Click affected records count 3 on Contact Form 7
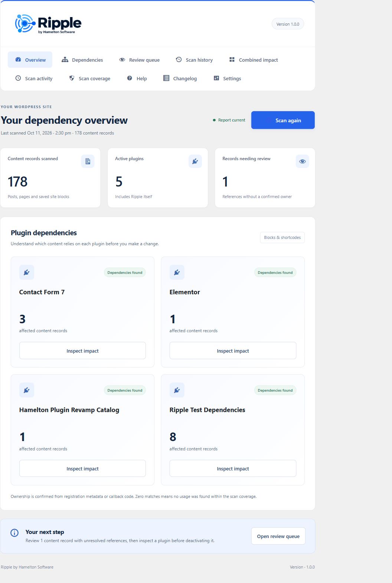Viewport: 392px width, 583px height. click(22, 319)
